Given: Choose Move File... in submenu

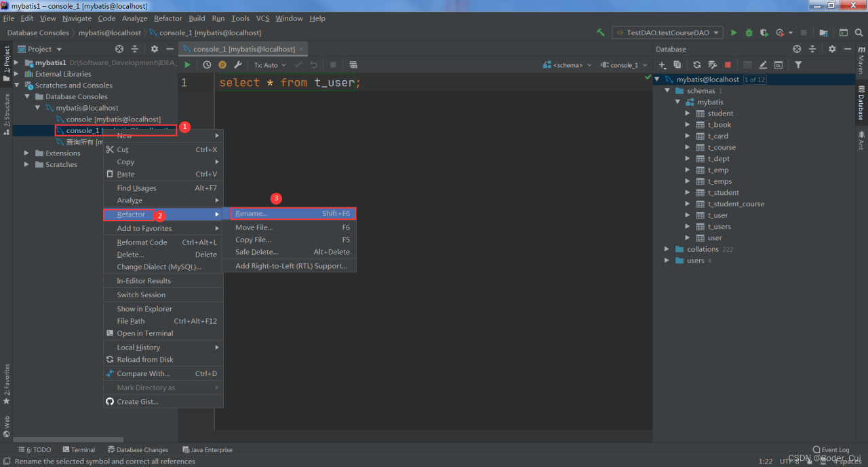Looking at the screenshot, I should pos(290,227).
